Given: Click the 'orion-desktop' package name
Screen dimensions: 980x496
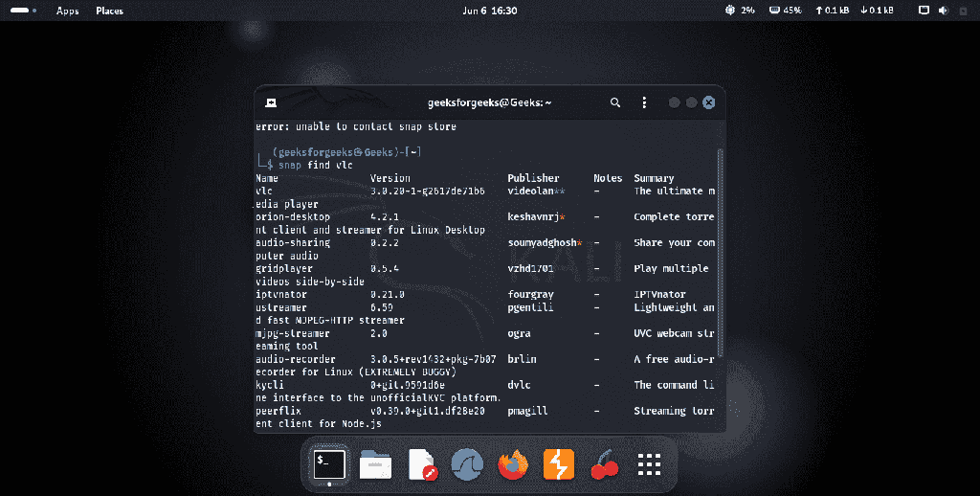Looking at the screenshot, I should (293, 217).
